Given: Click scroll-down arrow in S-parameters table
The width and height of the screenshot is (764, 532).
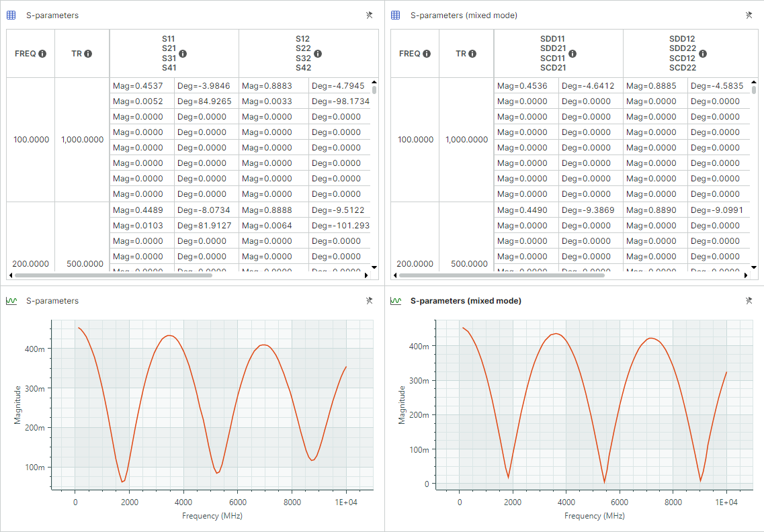Looking at the screenshot, I should 374,267.
